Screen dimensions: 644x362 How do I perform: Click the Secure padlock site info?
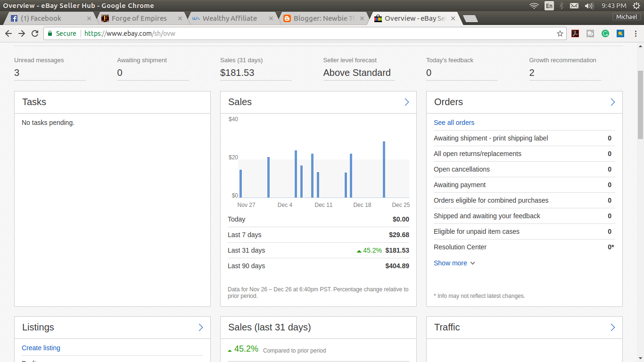point(62,33)
